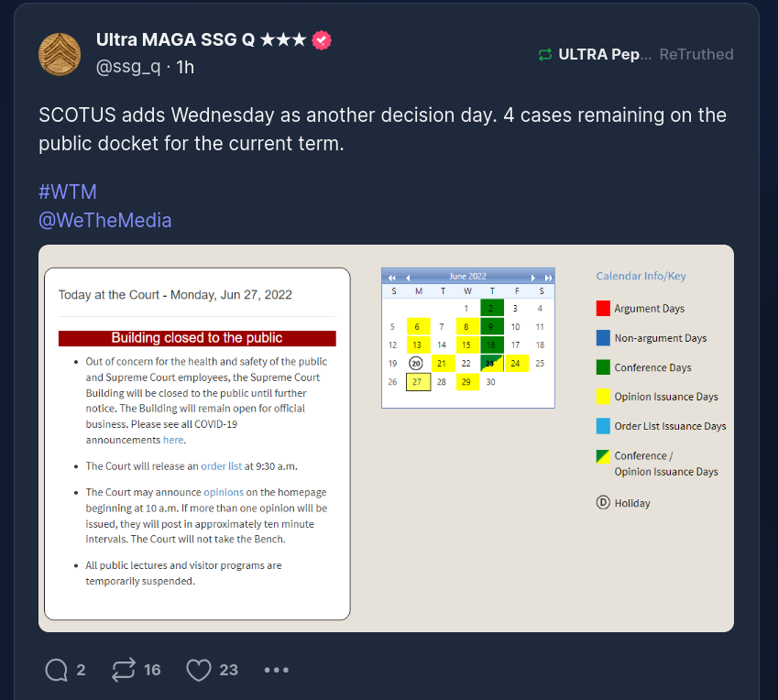This screenshot has height=700, width=778.
Task: Click the calendar rewind double arrow
Action: (392, 277)
